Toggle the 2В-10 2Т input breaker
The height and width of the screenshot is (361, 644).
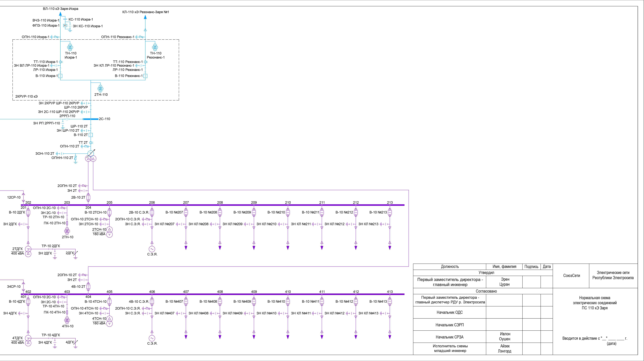point(88,197)
